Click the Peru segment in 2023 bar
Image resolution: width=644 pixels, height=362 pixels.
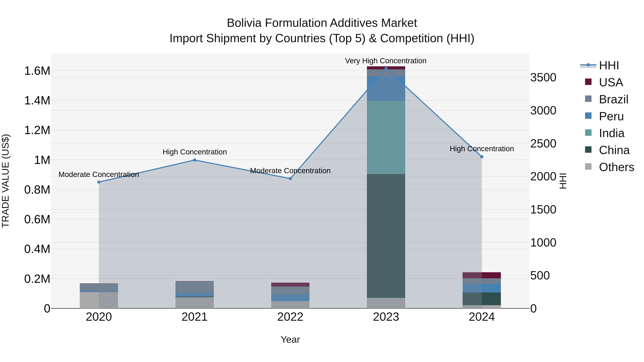386,89
